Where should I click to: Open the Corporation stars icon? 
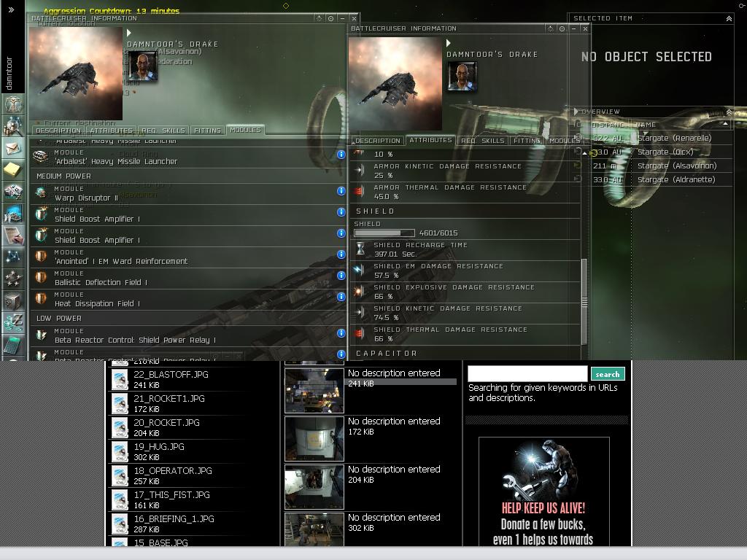tap(13, 279)
